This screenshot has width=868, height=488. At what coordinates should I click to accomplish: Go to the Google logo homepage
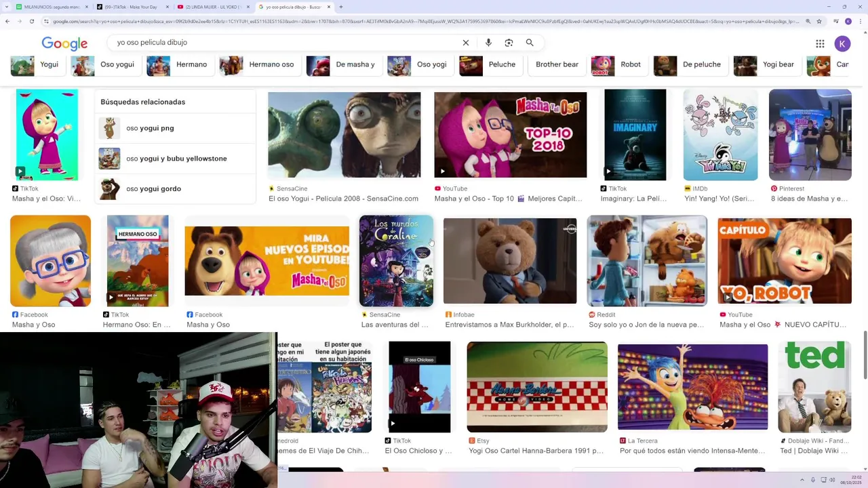64,43
